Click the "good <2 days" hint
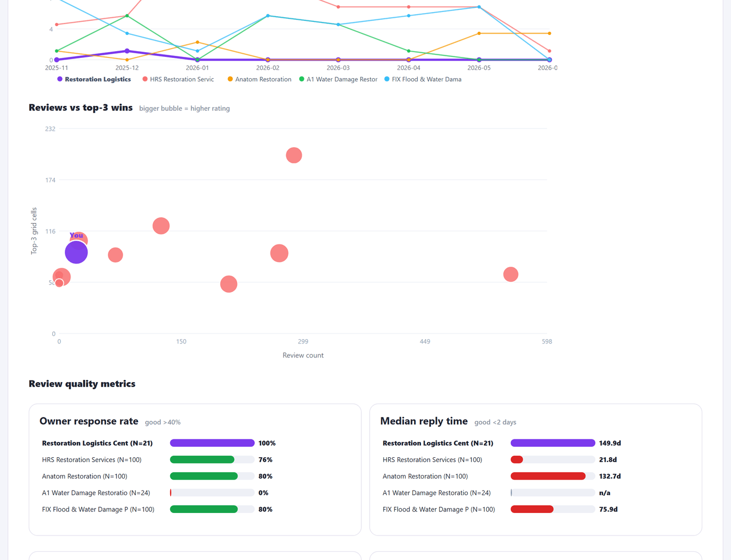The image size is (731, 560). (496, 422)
